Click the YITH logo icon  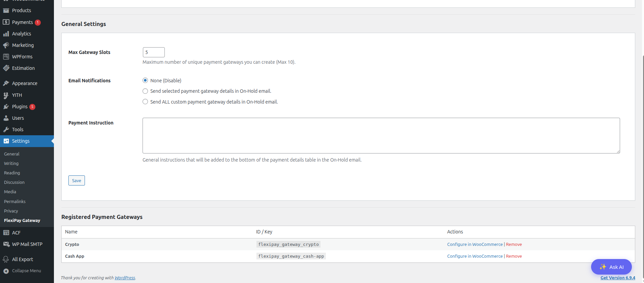tap(6, 95)
